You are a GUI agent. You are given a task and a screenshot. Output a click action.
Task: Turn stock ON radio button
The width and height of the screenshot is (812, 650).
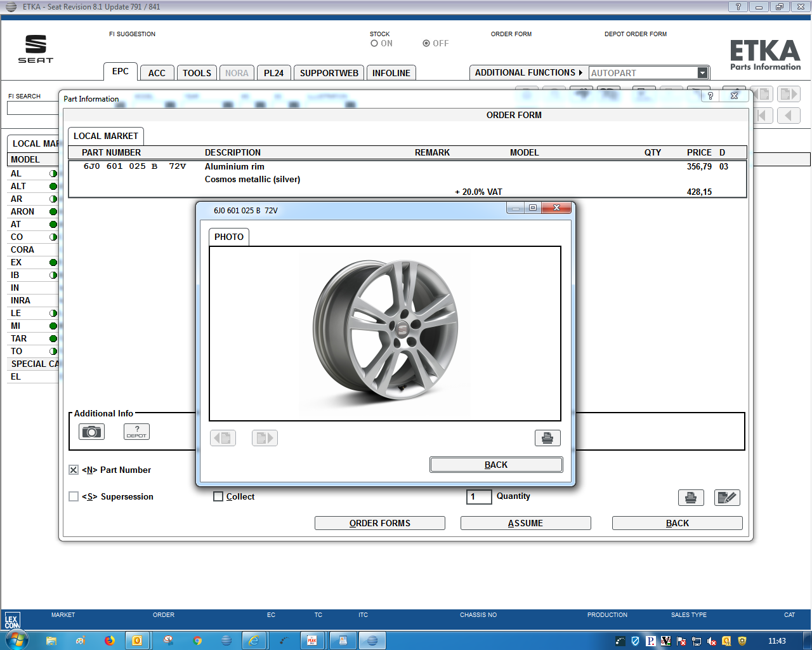[x=374, y=43]
